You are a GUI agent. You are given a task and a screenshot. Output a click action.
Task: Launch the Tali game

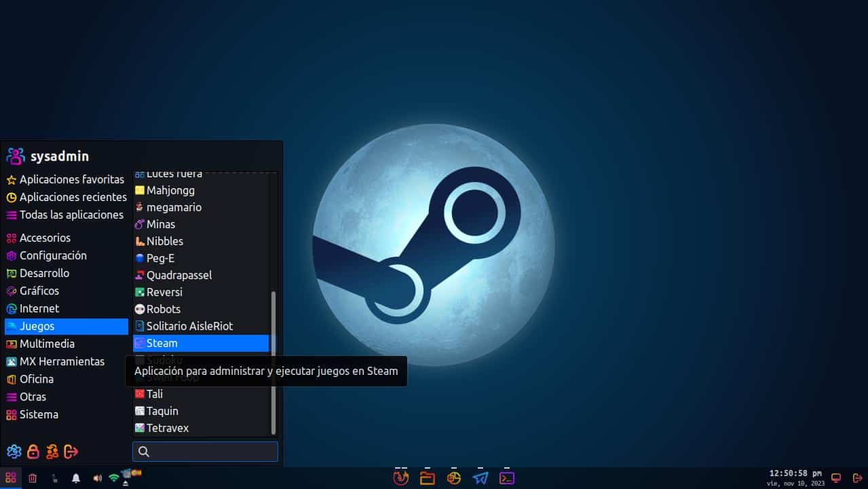(201, 394)
